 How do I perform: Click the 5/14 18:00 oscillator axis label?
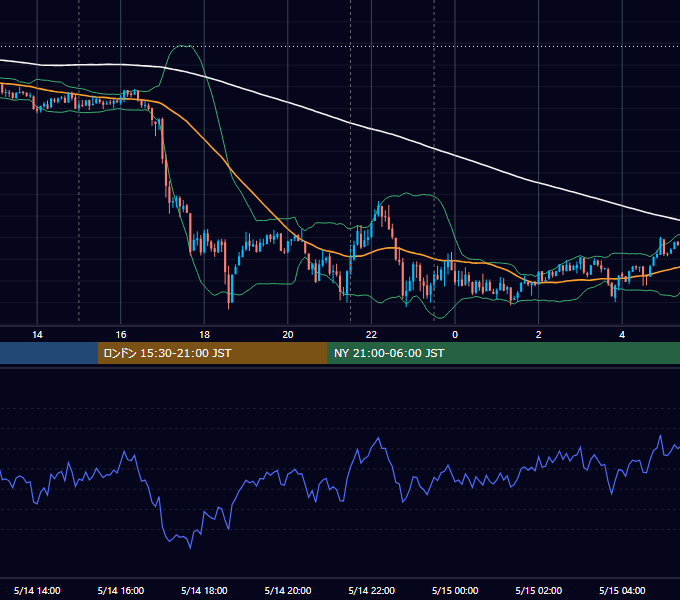[204, 590]
